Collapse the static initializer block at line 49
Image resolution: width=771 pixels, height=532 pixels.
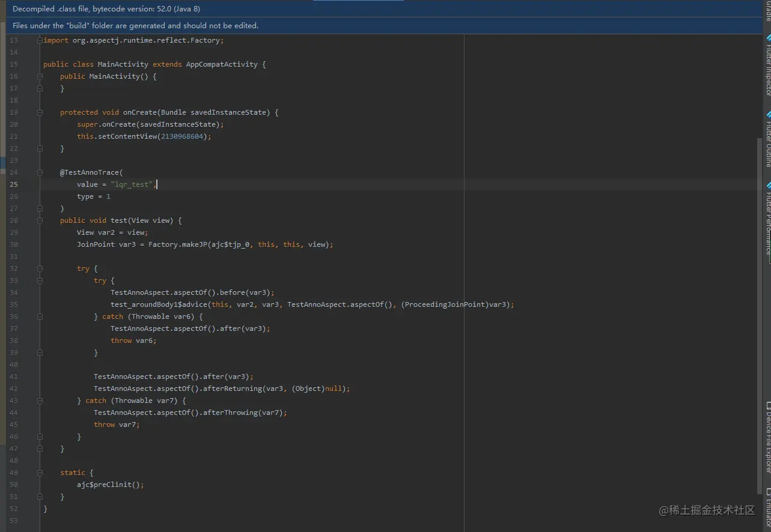coord(40,473)
